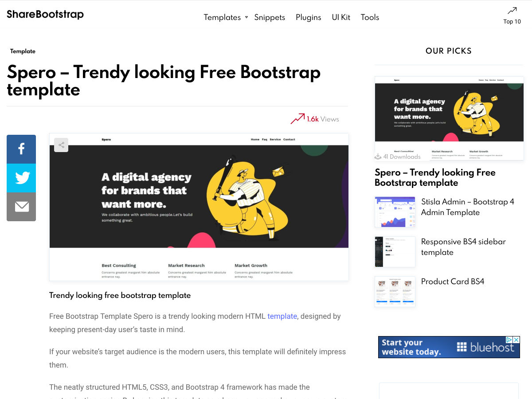The image size is (532, 399).
Task: Click the ShareBootstrap logo
Action: pos(45,14)
